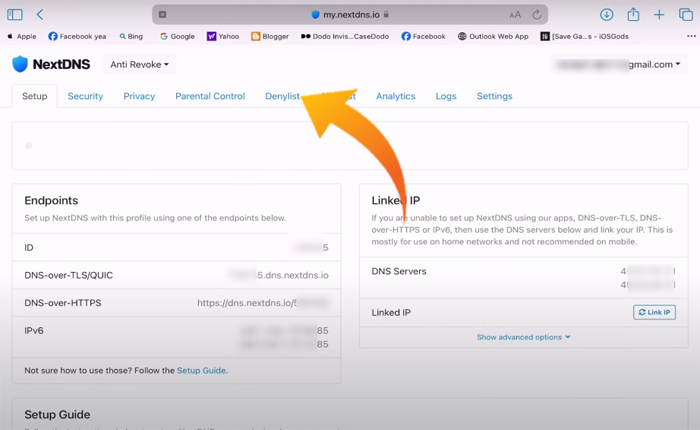
Task: Go to the Parental Control tab
Action: coord(210,96)
